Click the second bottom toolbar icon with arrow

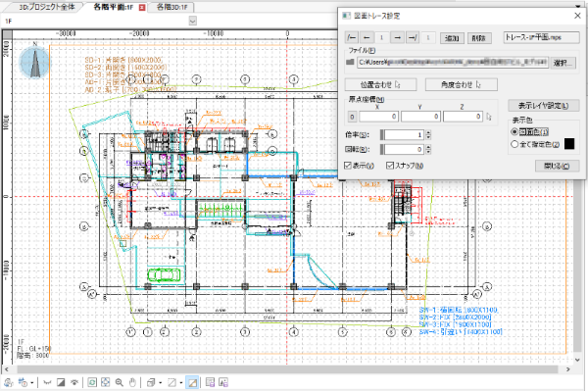pyautogui.click(x=24, y=383)
